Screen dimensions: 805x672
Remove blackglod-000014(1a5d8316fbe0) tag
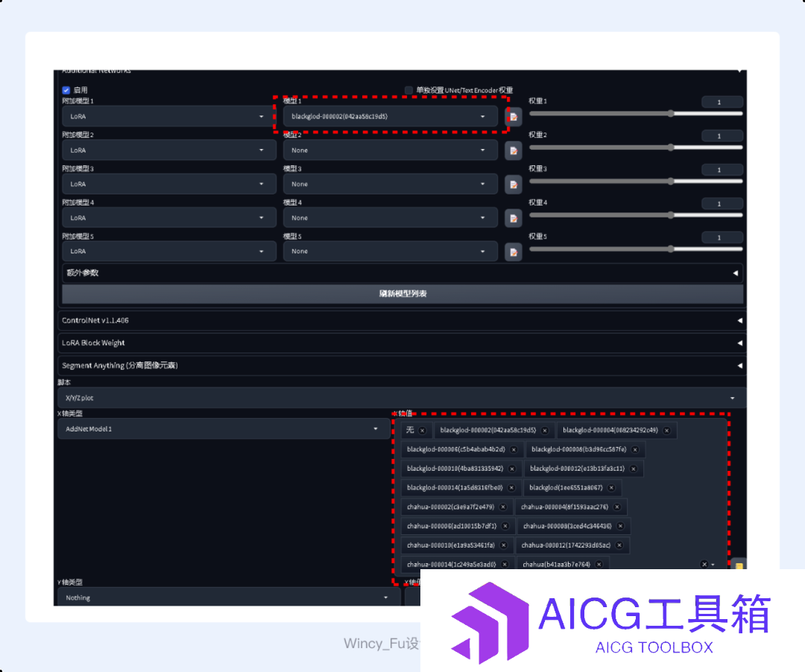(x=511, y=488)
